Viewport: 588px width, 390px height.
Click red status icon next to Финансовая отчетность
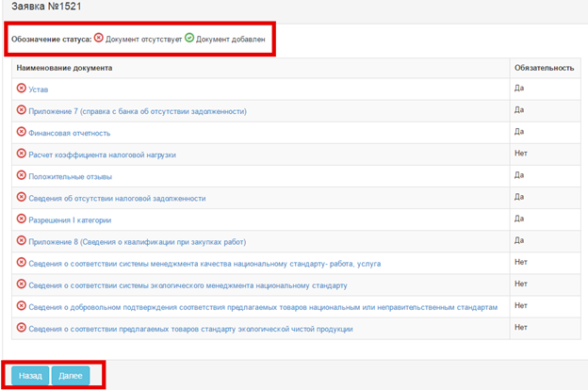[22, 132]
